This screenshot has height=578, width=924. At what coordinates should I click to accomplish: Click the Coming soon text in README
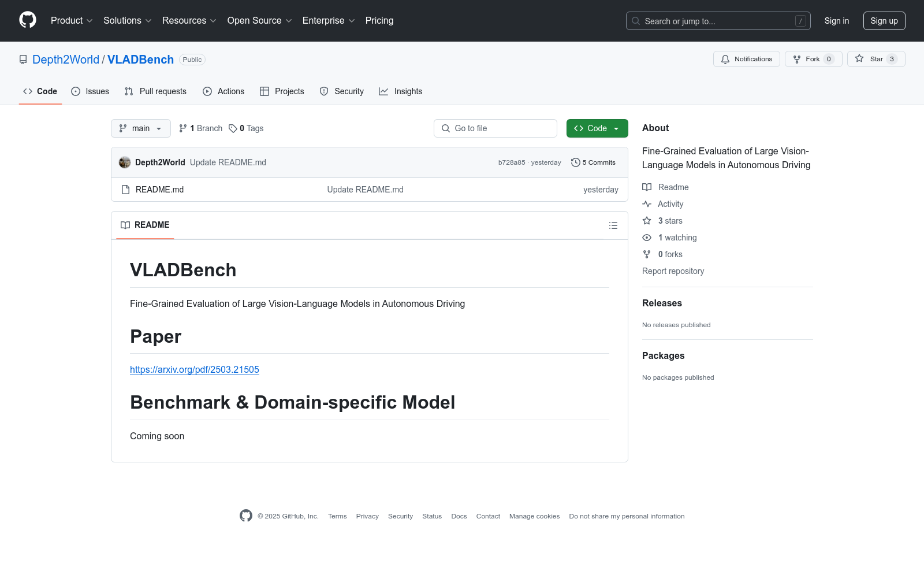tap(157, 436)
